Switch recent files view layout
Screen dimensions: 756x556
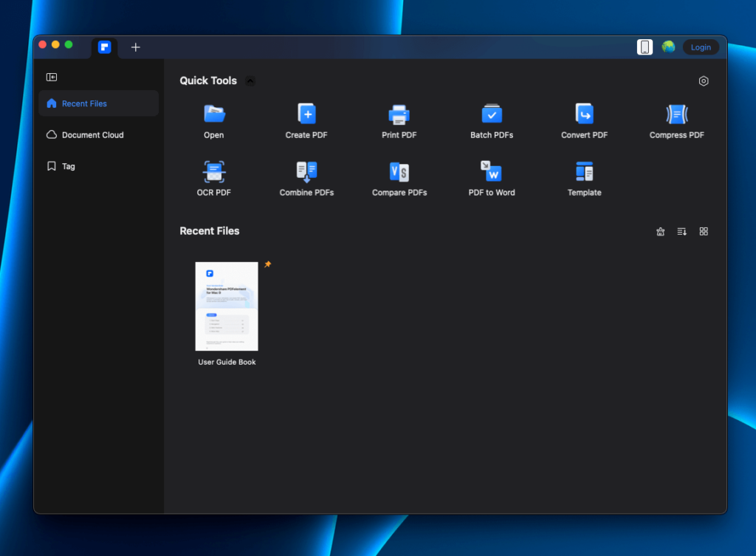click(x=704, y=231)
